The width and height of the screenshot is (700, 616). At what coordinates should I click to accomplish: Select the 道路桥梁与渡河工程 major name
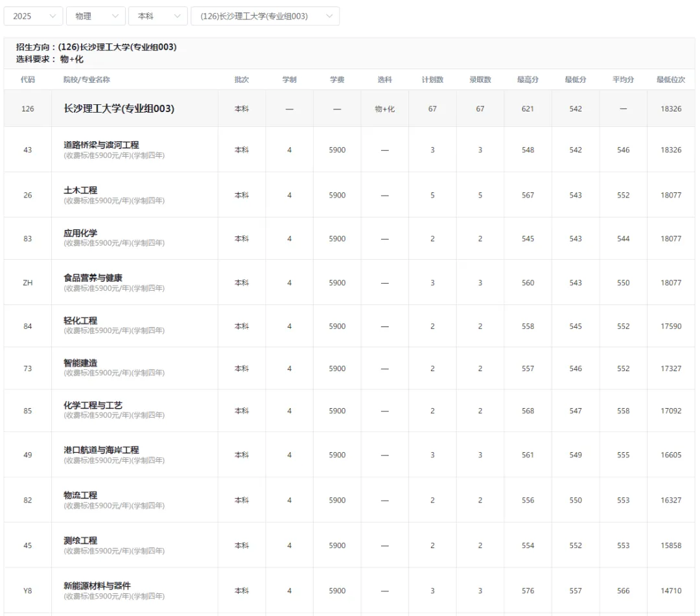click(x=101, y=145)
